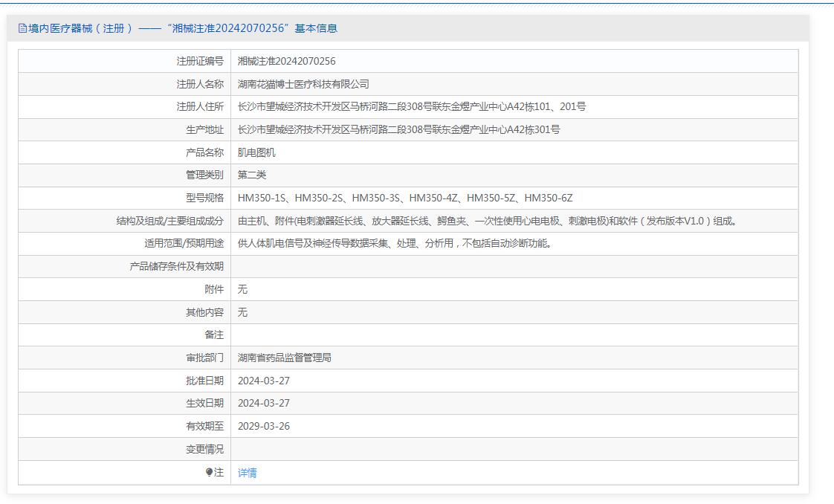Click the 产品名称 label
This screenshot has height=504, width=834.
[204, 152]
